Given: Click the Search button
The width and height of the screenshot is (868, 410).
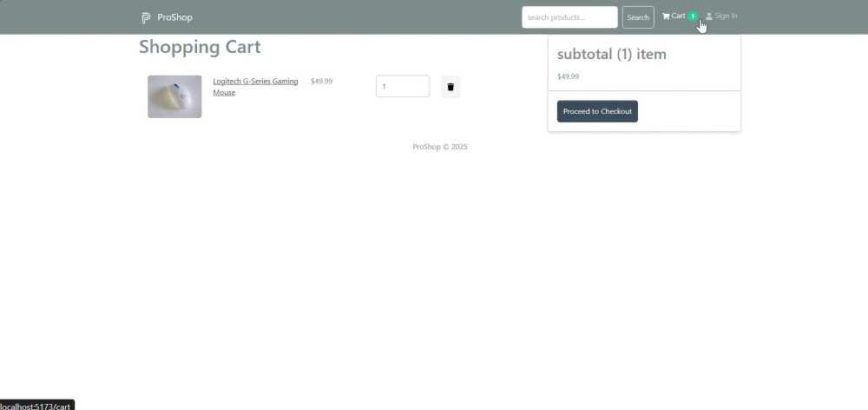Looking at the screenshot, I should click(638, 17).
